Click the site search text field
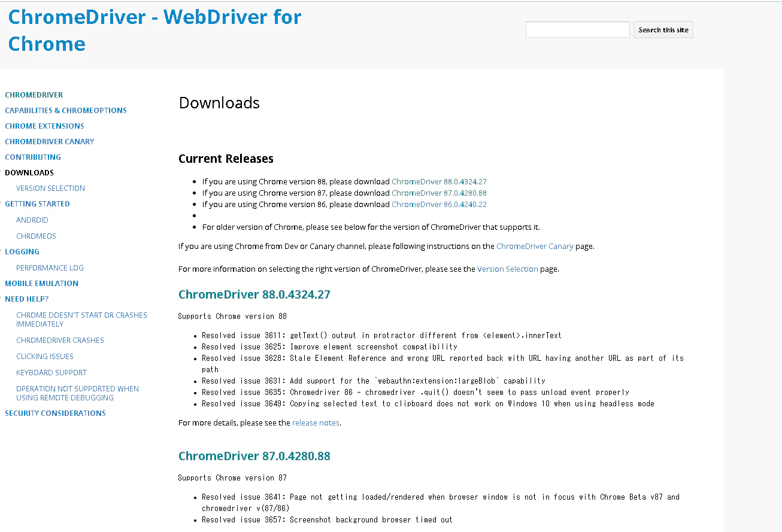 click(578, 29)
